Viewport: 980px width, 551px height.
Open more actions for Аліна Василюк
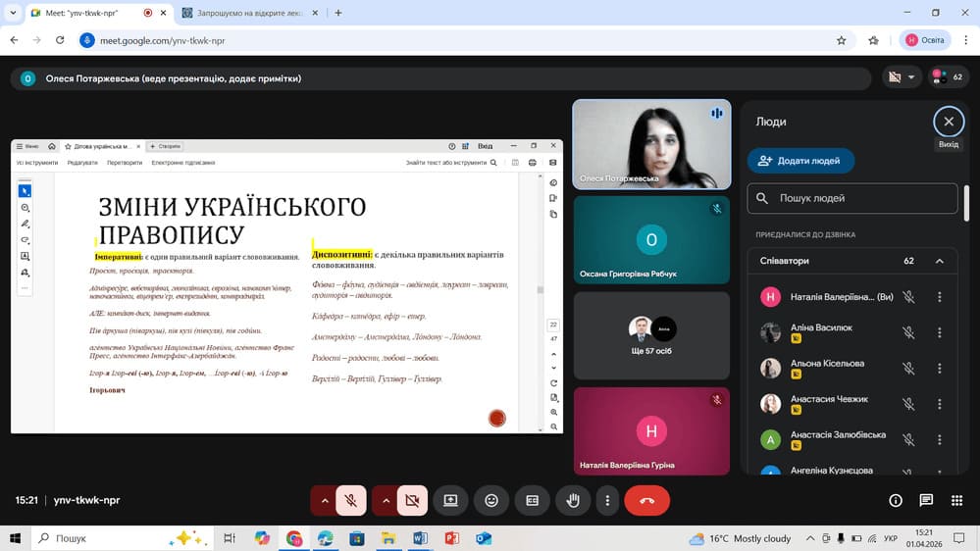point(939,331)
